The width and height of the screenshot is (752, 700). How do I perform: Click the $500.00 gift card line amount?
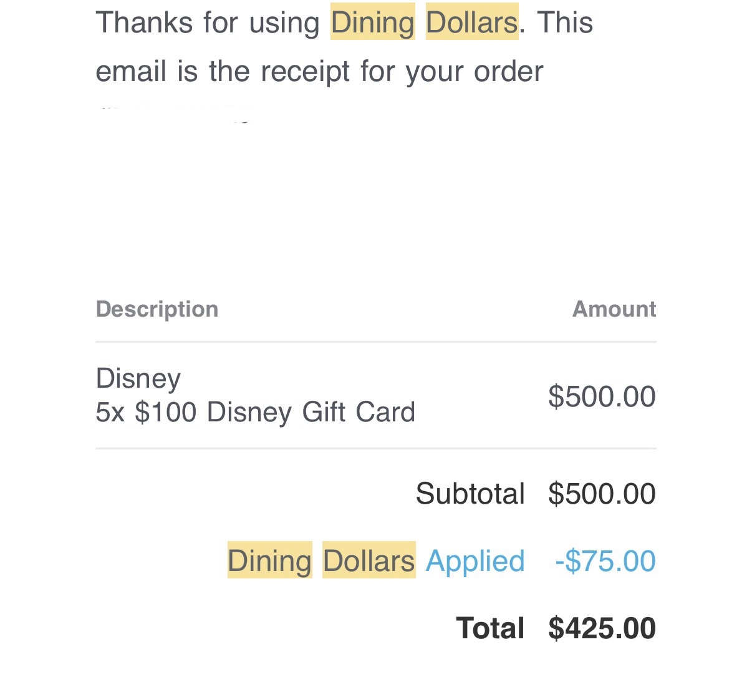pos(601,396)
